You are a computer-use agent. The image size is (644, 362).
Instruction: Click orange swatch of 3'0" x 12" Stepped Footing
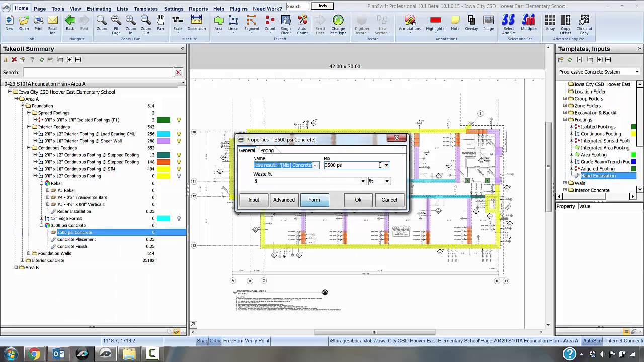click(164, 162)
